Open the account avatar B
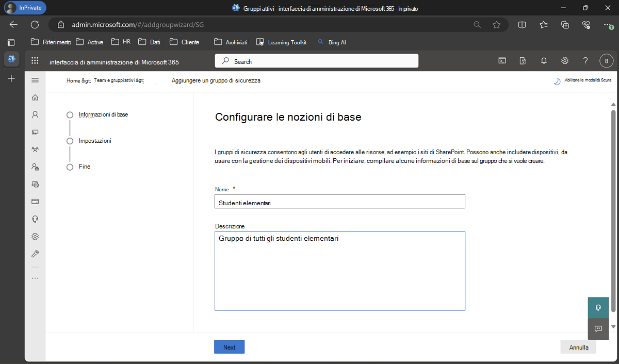The height and width of the screenshot is (364, 619). [x=606, y=61]
